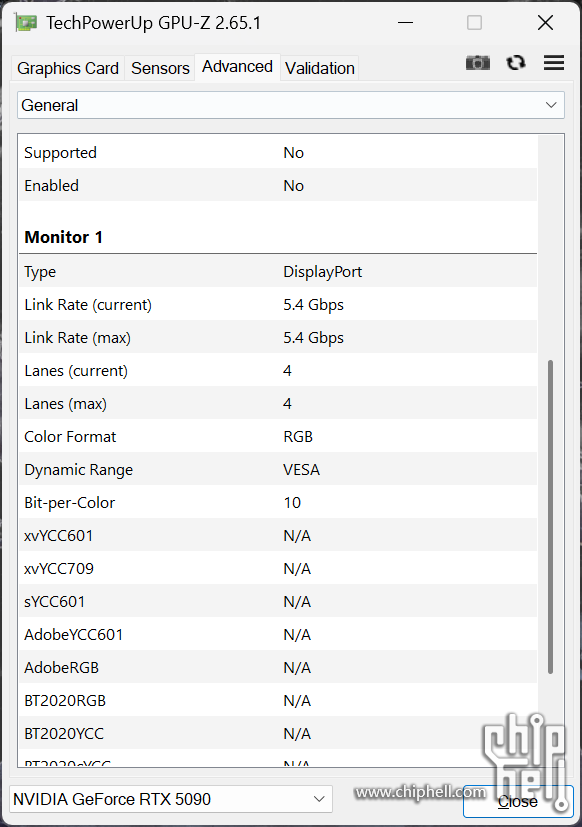The width and height of the screenshot is (582, 827).
Task: Click the vertical scrollbar thumb
Action: pyautogui.click(x=550, y=517)
